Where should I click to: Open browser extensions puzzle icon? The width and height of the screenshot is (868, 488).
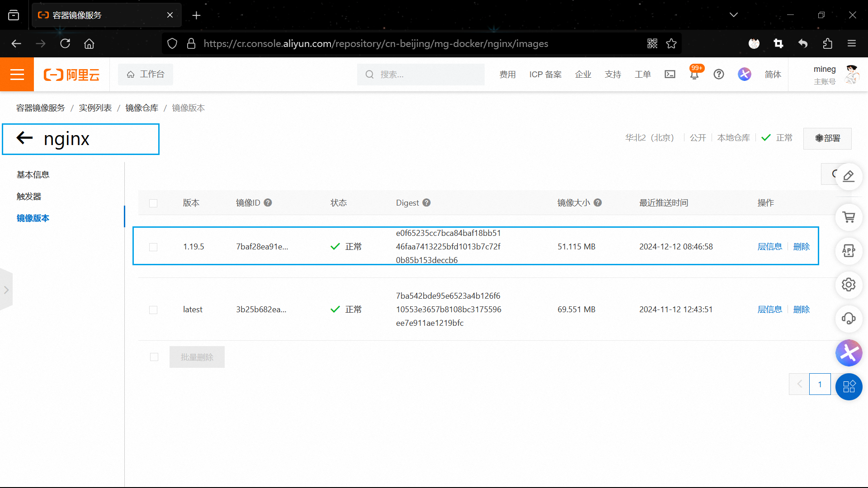827,43
